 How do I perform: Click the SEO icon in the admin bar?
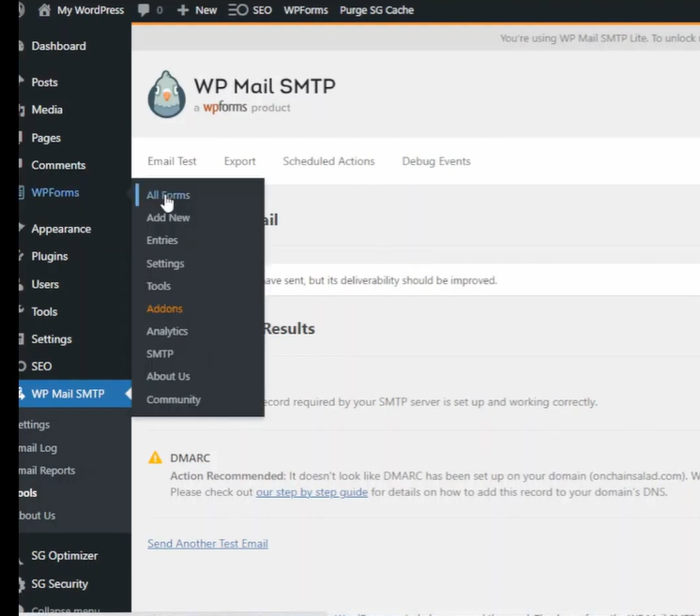(238, 9)
